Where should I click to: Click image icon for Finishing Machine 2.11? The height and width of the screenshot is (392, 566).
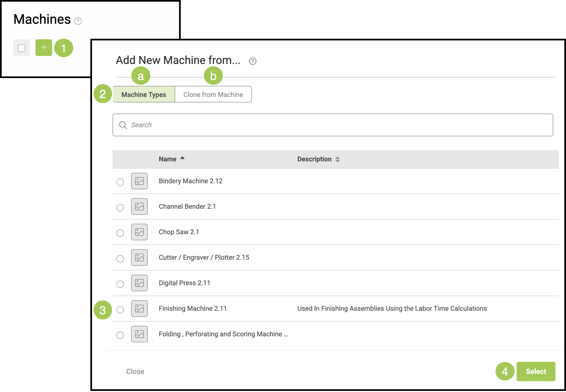[139, 308]
